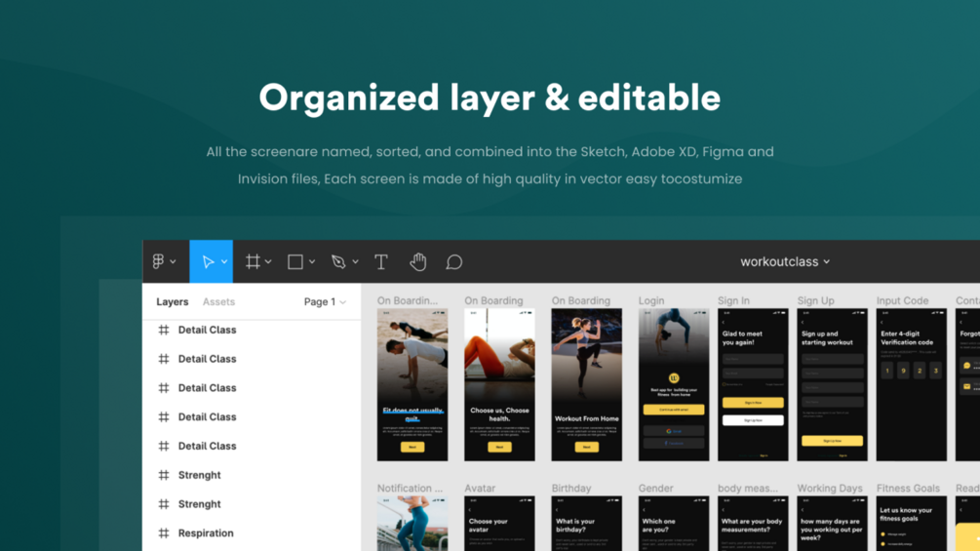Open the workoutclass file name dropdown

tap(785, 261)
